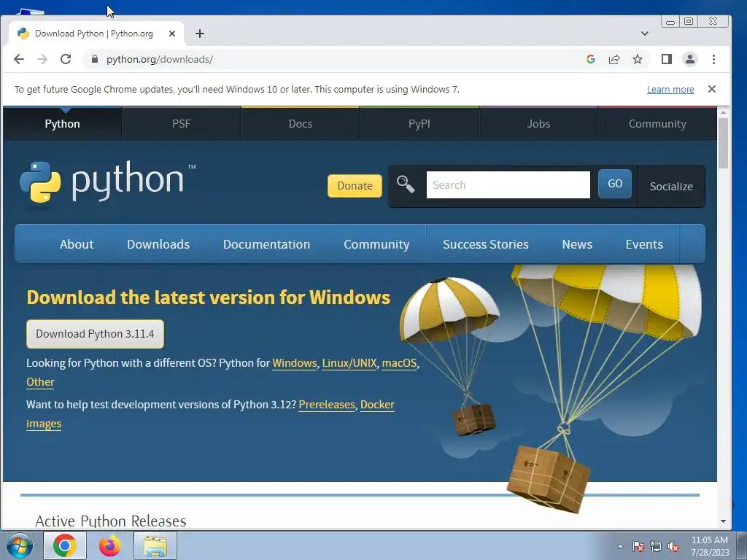Click the network tray icon
Screen dimensions: 747x560
(656, 547)
